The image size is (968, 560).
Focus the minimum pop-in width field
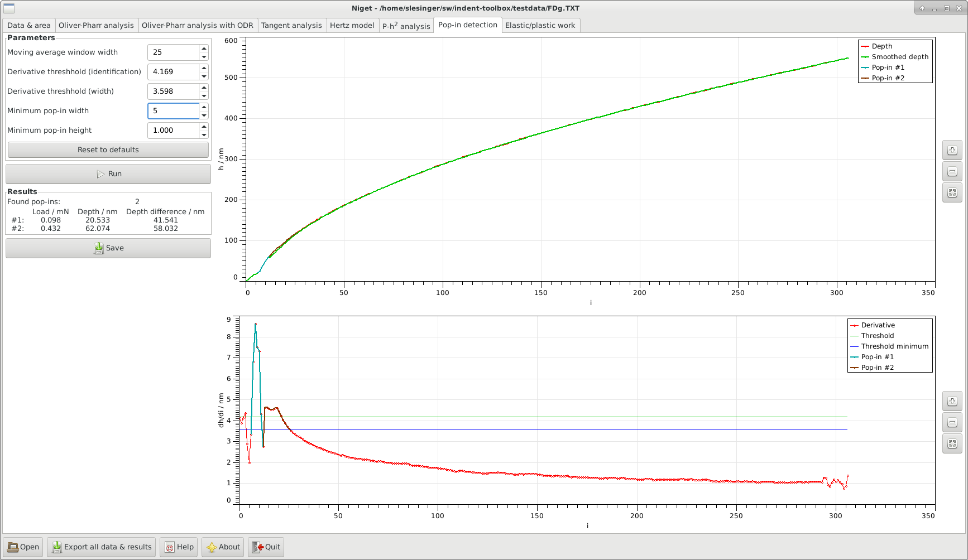tap(174, 111)
